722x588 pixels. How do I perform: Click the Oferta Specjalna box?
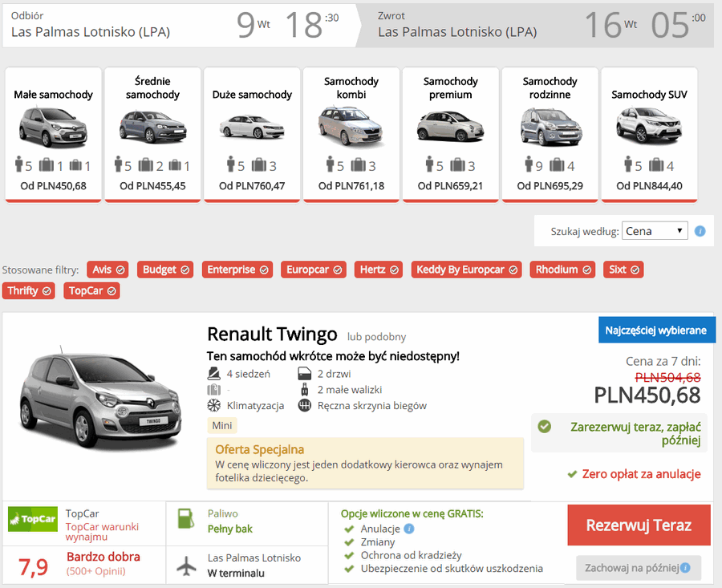pos(365,463)
